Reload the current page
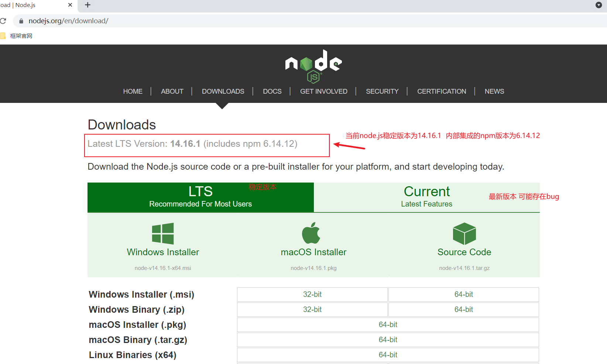Viewport: 607px width, 364px height. point(4,21)
